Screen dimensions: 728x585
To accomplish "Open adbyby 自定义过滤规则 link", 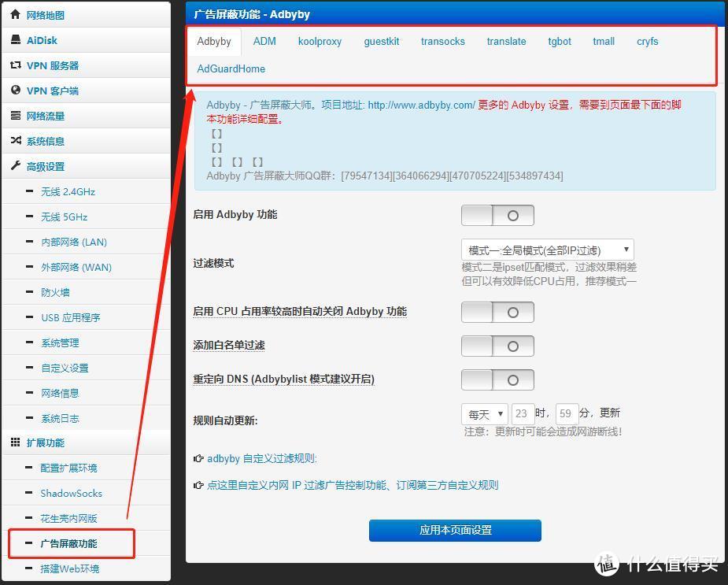I will (262, 458).
